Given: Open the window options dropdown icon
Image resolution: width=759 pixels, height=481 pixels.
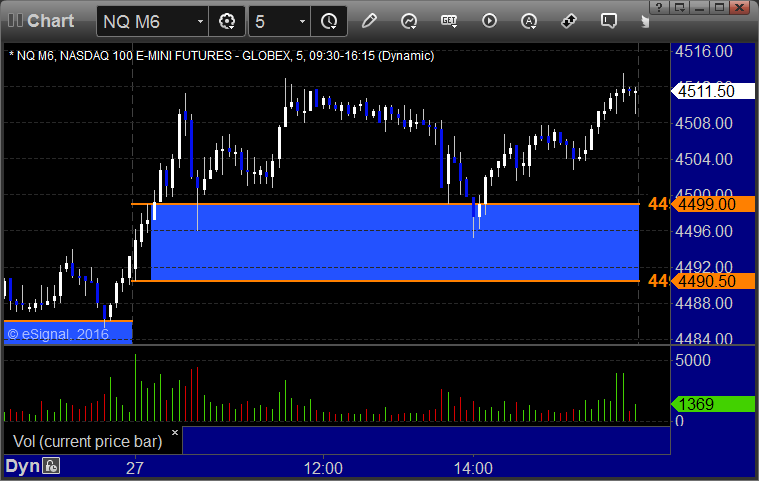Looking at the screenshot, I should click(680, 7).
